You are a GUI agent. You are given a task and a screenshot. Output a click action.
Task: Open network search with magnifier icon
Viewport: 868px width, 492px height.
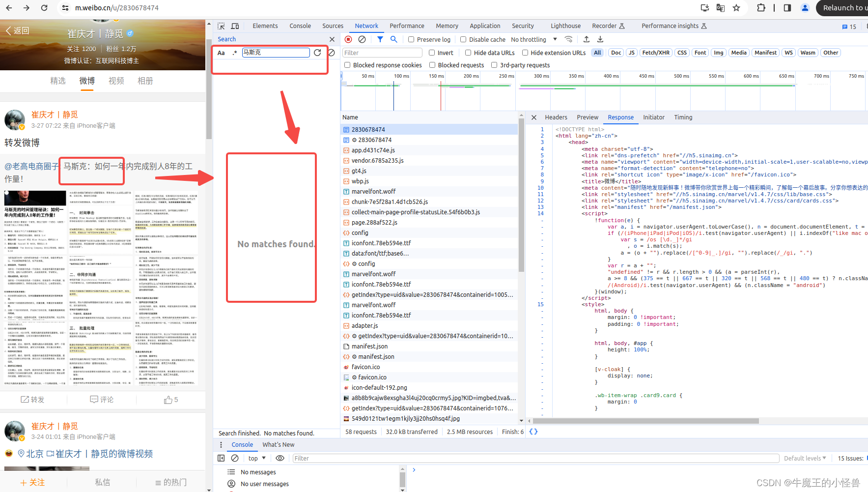point(393,39)
